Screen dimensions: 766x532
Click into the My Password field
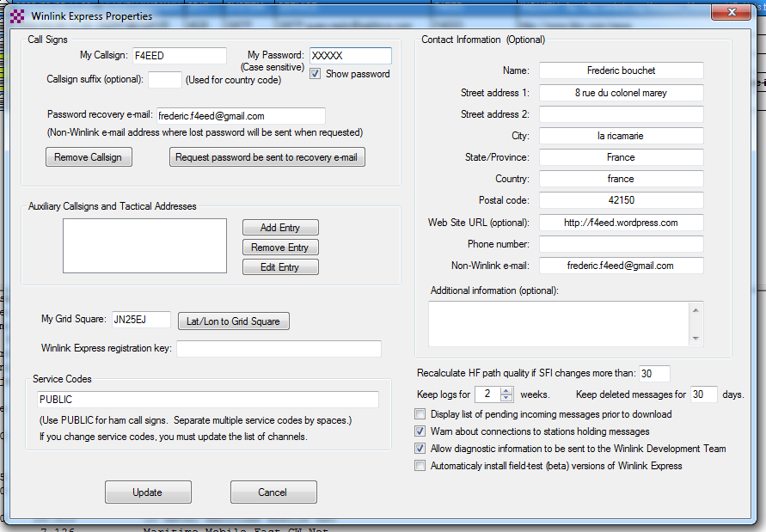(x=350, y=56)
